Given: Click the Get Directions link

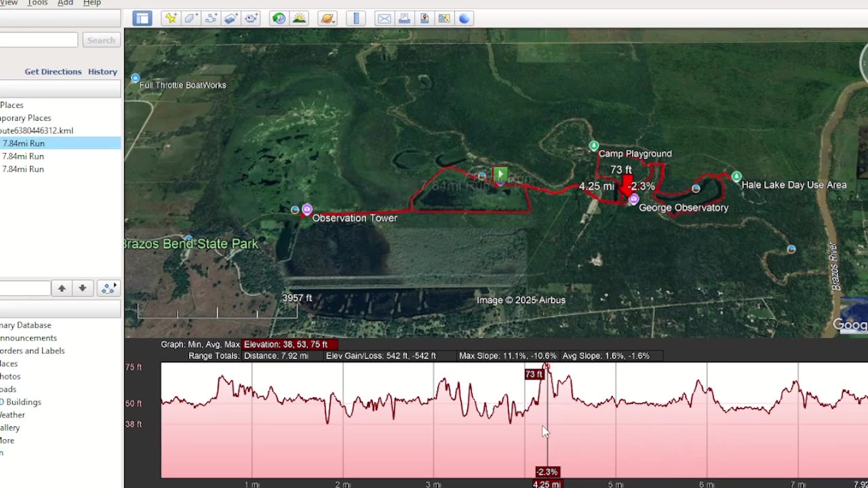Looking at the screenshot, I should point(53,71).
